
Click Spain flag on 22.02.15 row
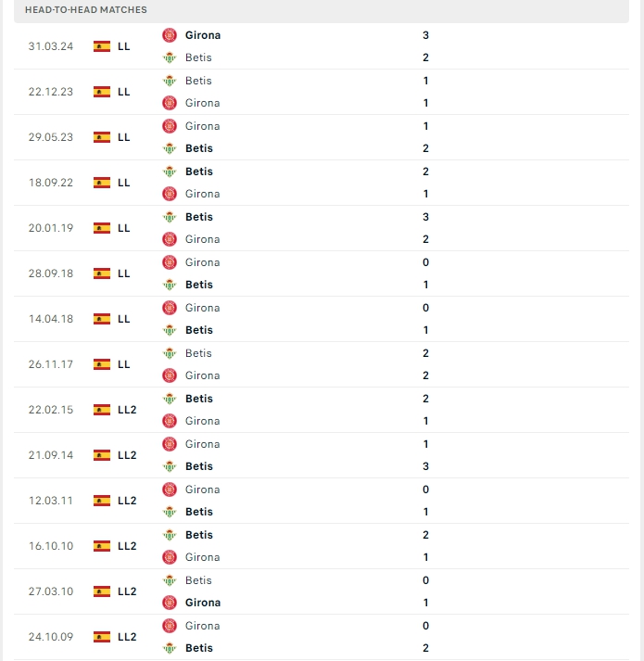tap(102, 410)
